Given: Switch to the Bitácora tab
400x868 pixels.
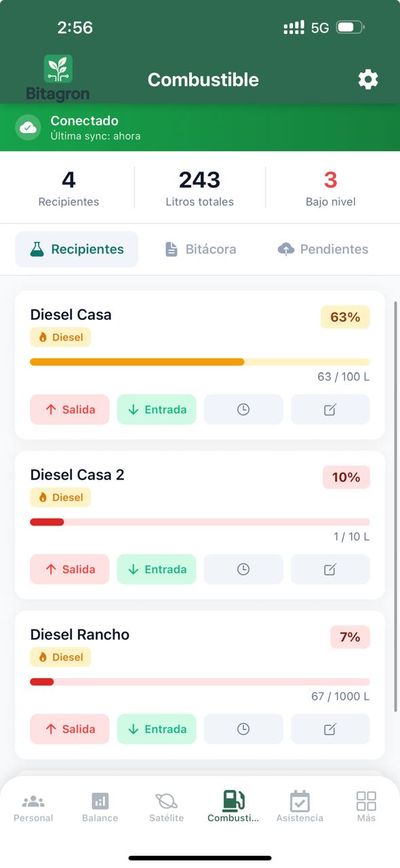Looking at the screenshot, I should [x=201, y=250].
